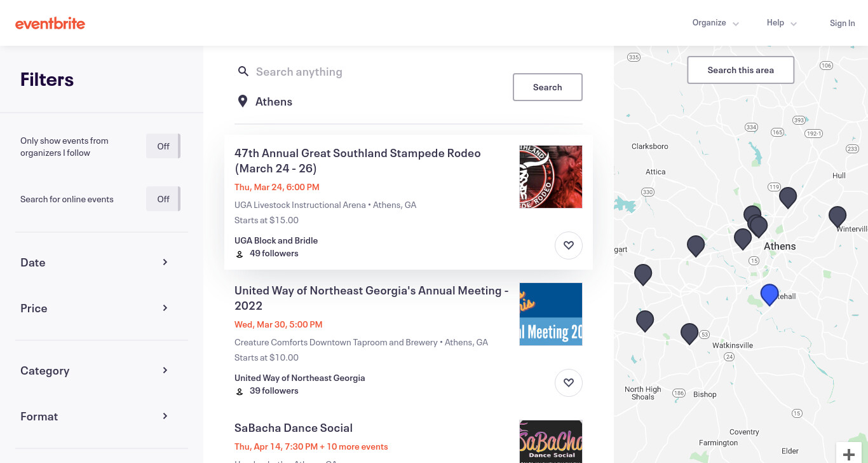
Task: Expand the Date filter
Action: [x=94, y=263]
